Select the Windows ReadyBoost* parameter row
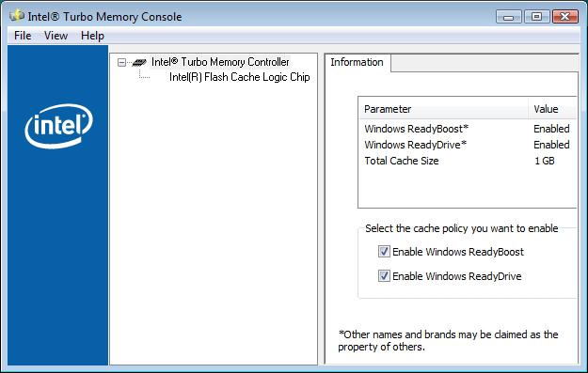 coord(468,129)
